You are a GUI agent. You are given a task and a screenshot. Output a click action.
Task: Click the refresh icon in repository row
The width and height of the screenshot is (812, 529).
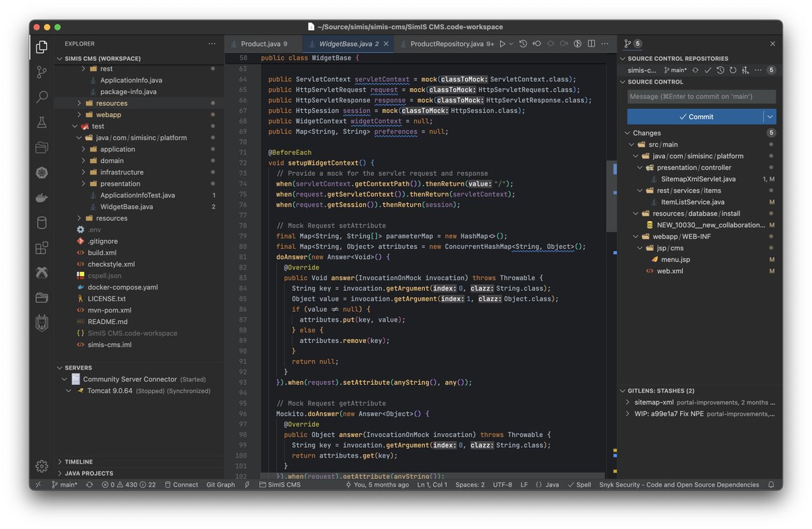pos(733,70)
